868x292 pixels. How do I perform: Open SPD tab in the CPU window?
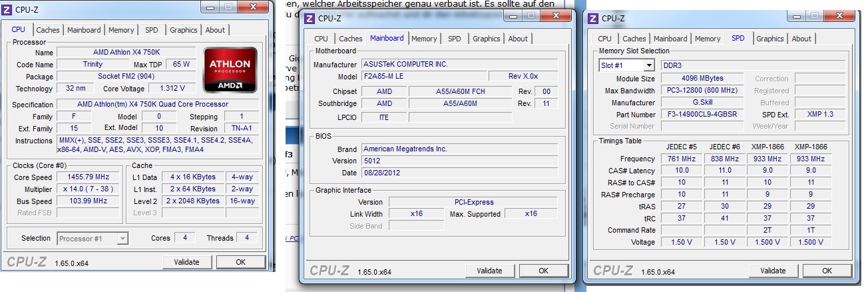point(152,30)
